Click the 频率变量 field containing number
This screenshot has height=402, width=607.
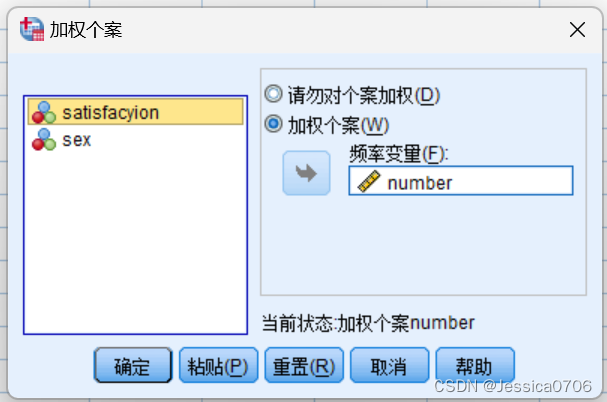tap(461, 181)
